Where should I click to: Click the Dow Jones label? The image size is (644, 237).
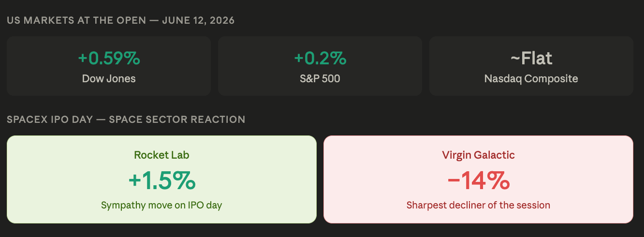109,78
